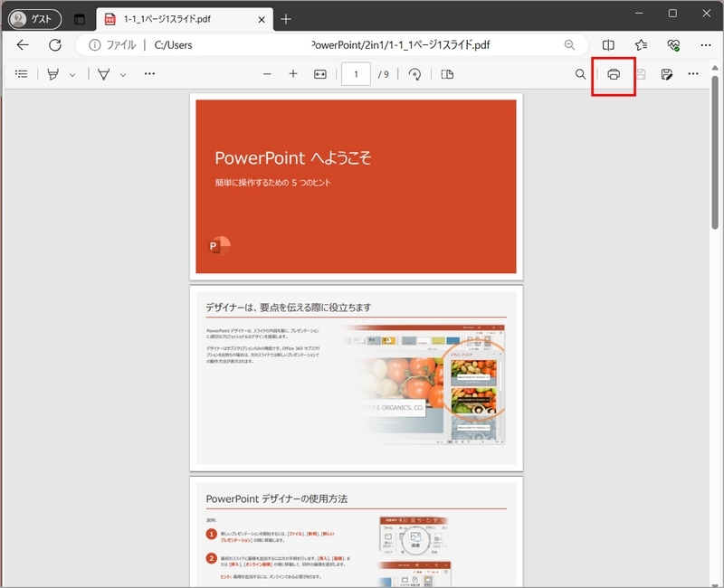The height and width of the screenshot is (588, 724).
Task: Fit PDF to page width
Action: [x=320, y=74]
